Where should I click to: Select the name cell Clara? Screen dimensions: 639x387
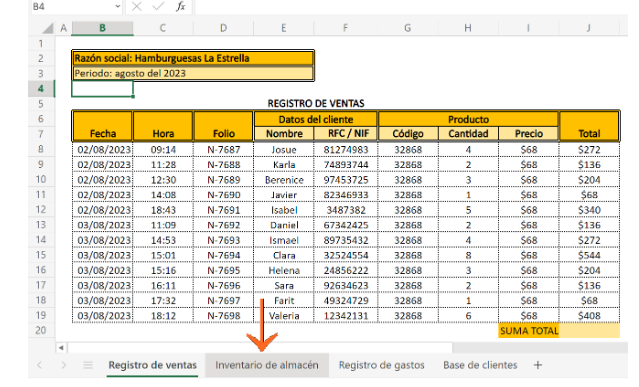pos(284,255)
